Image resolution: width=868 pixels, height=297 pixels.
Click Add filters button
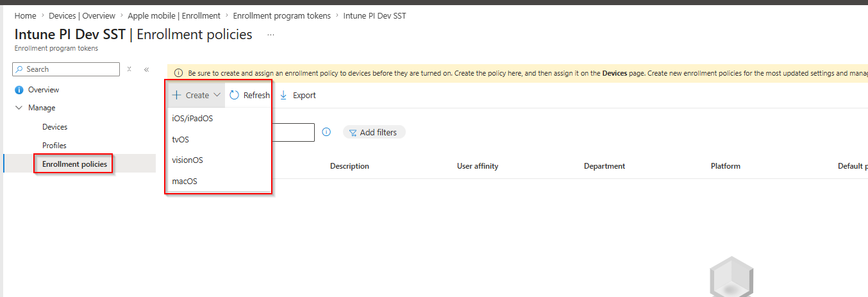tap(374, 132)
